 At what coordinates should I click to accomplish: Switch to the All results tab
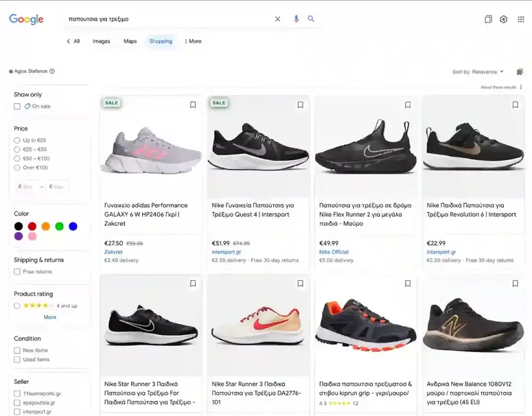tap(77, 41)
